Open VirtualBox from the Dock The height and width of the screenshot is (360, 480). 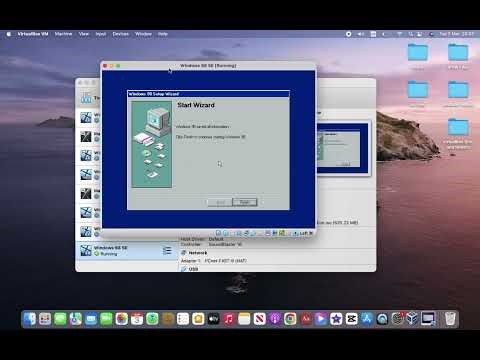pyautogui.click(x=413, y=319)
